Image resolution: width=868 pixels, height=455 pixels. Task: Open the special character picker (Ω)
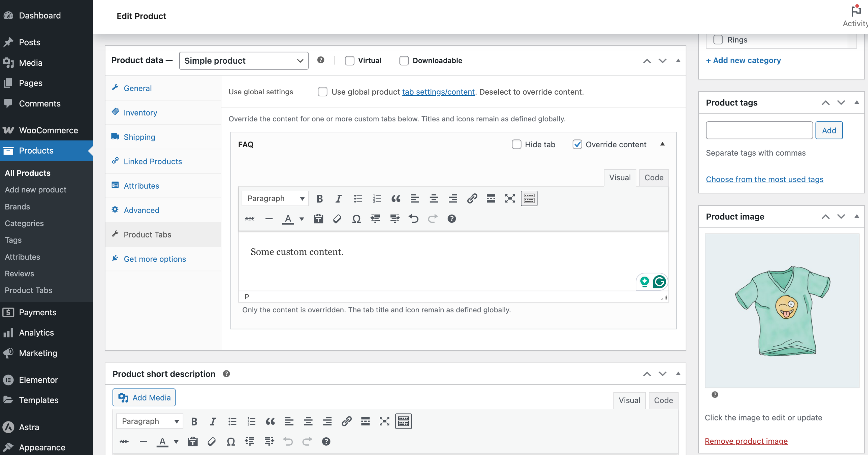356,219
